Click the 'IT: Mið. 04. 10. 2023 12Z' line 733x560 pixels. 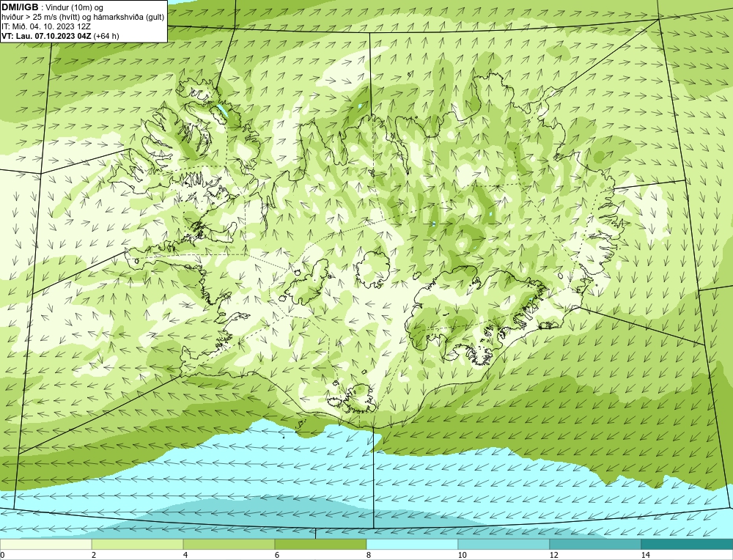45,26
